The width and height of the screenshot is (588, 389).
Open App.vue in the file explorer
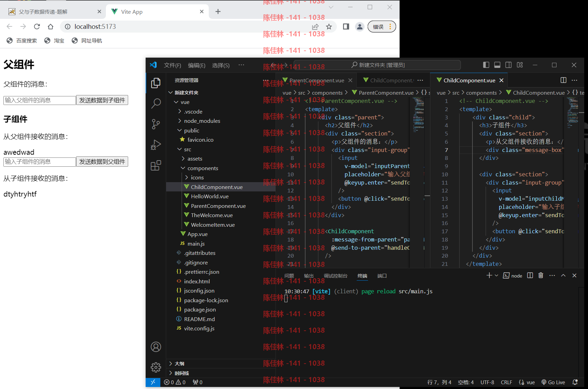[197, 234]
